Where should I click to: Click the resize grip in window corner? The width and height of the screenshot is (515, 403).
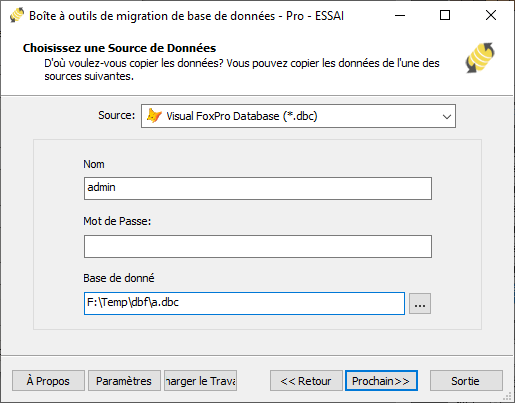(507, 396)
